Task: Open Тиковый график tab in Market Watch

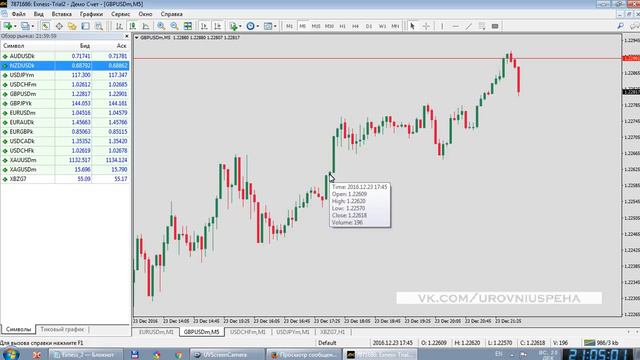Action: coord(62,329)
